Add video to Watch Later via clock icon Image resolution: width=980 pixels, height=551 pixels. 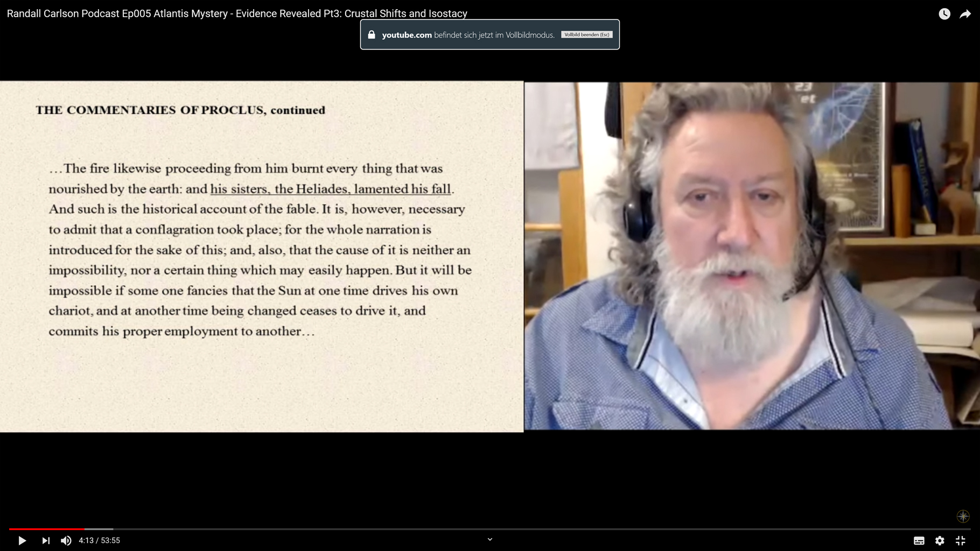point(944,14)
